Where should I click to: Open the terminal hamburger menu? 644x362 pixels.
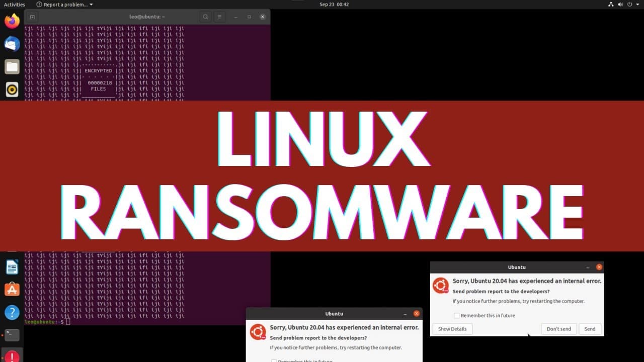[219, 17]
